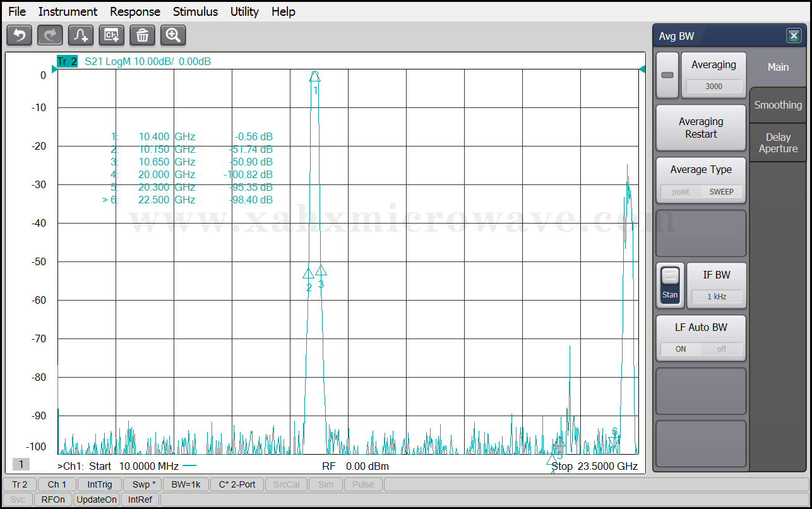Click the window number 1 tab

pyautogui.click(x=21, y=464)
